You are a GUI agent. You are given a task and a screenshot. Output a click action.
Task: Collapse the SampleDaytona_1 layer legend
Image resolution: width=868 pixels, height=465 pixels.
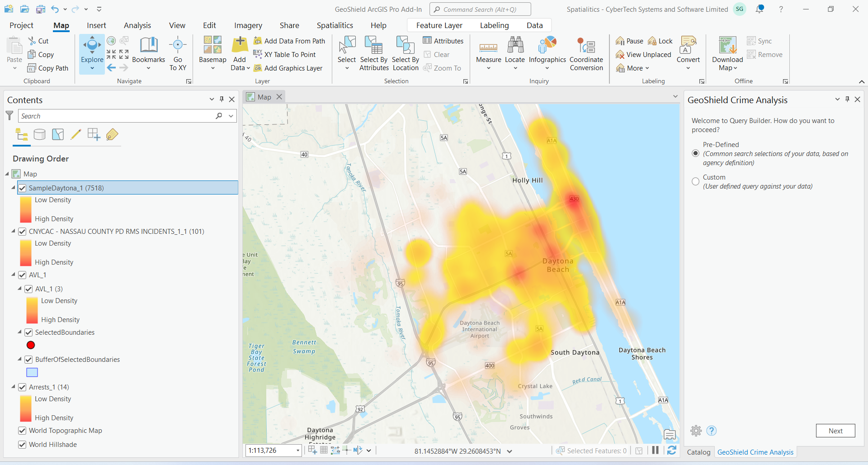click(x=13, y=188)
